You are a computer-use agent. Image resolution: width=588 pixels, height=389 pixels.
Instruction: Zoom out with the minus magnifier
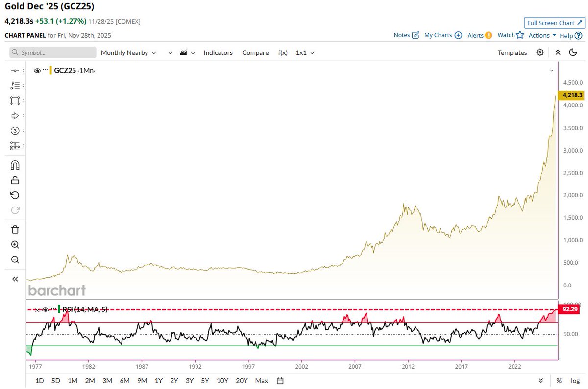(15, 260)
